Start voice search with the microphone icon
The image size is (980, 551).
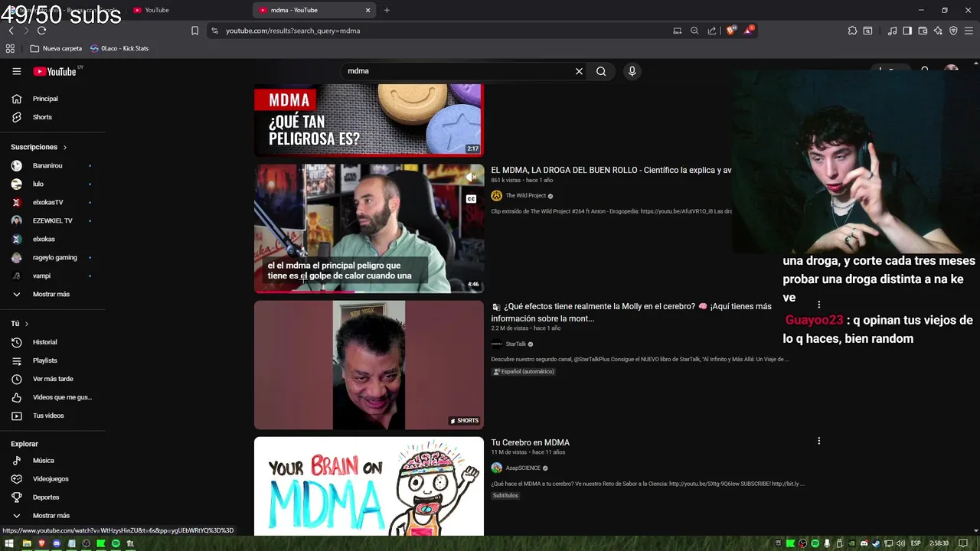pyautogui.click(x=632, y=71)
